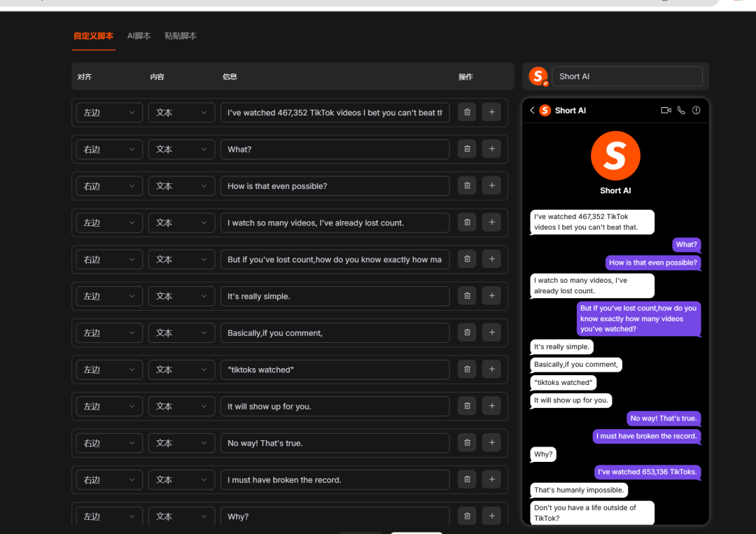Viewport: 756px width, 534px height.
Task: Delete the "I've watched 467,352 TikTok" row
Action: click(x=467, y=112)
